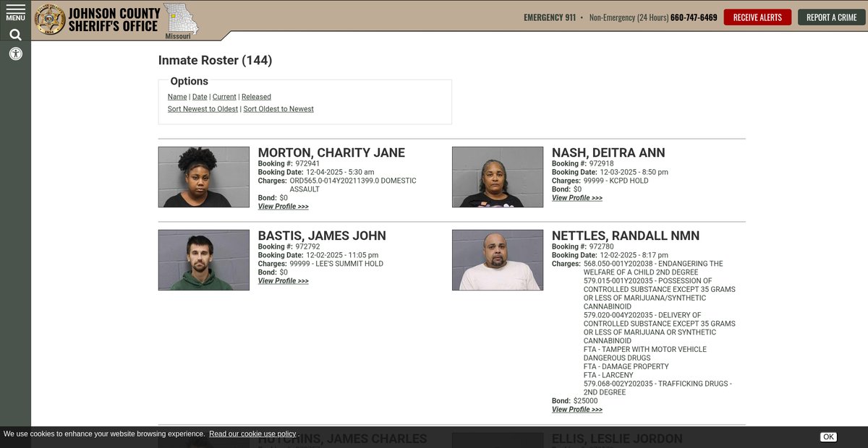The width and height of the screenshot is (868, 448).
Task: Click the name NASH, DEITRA ANN
Action: [x=608, y=152]
